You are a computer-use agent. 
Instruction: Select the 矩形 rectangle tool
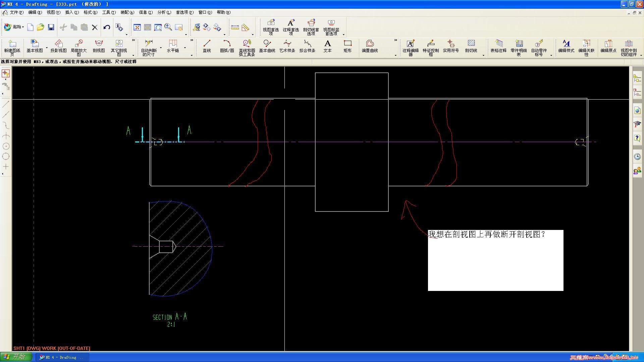pyautogui.click(x=347, y=46)
